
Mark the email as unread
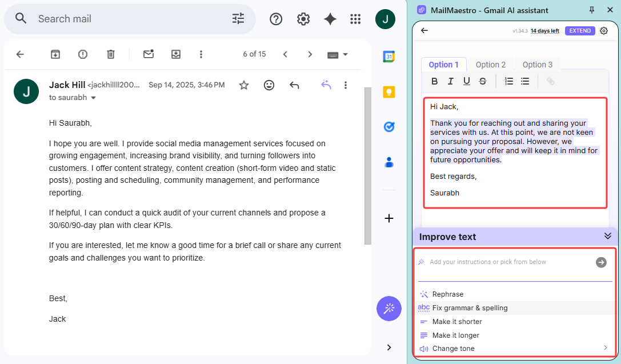(149, 54)
